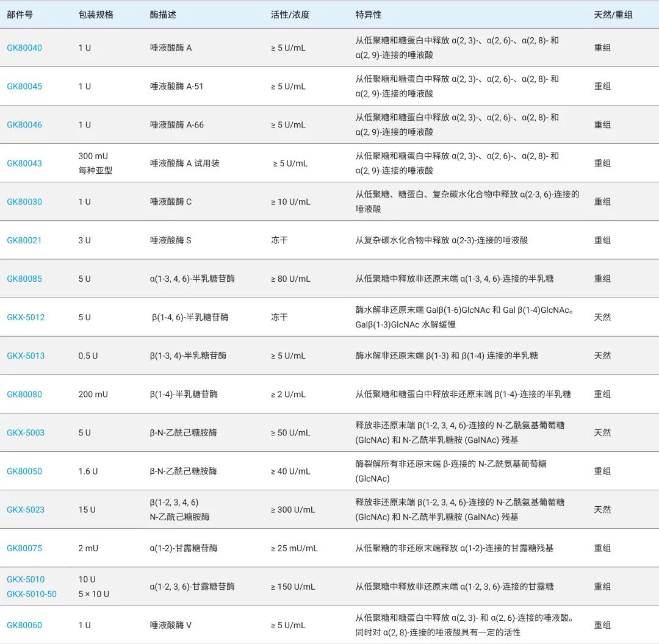The height and width of the screenshot is (644, 659).
Task: Click the ≥ 300 U/mL activity value
Action: pyautogui.click(x=293, y=510)
